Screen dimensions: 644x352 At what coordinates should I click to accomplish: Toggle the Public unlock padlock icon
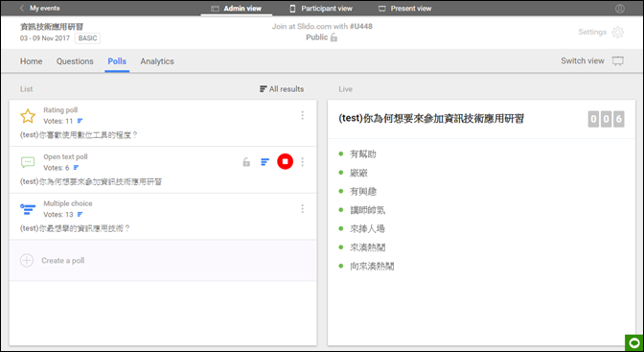[333, 37]
